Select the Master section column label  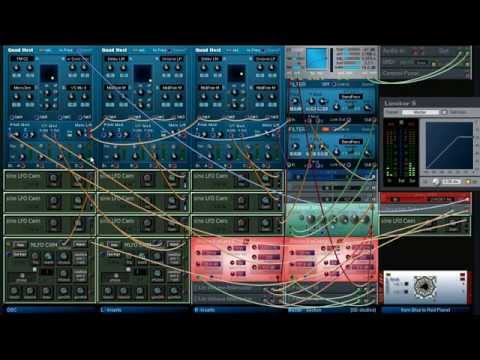point(305,310)
